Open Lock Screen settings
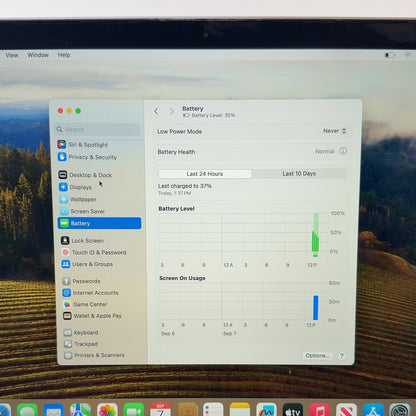416x416 pixels. [x=82, y=240]
